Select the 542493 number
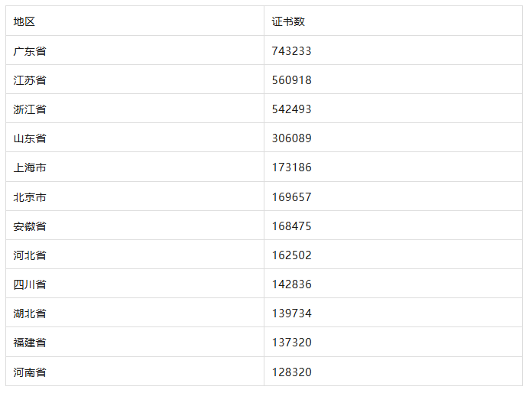The image size is (532, 393). tap(291, 109)
